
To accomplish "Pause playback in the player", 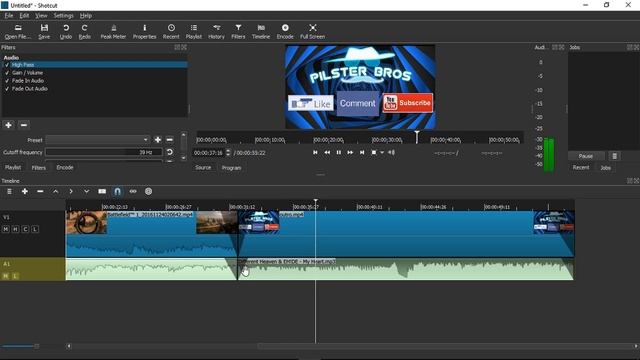I will coord(338,152).
